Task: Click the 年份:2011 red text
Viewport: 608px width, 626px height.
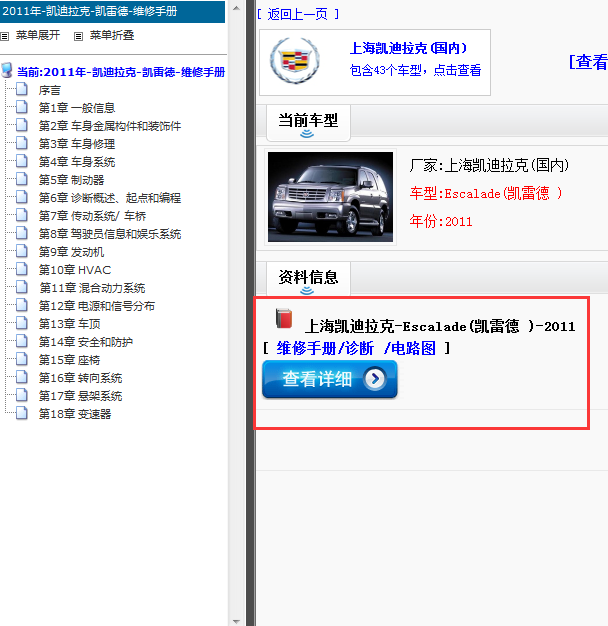Action: click(441, 221)
